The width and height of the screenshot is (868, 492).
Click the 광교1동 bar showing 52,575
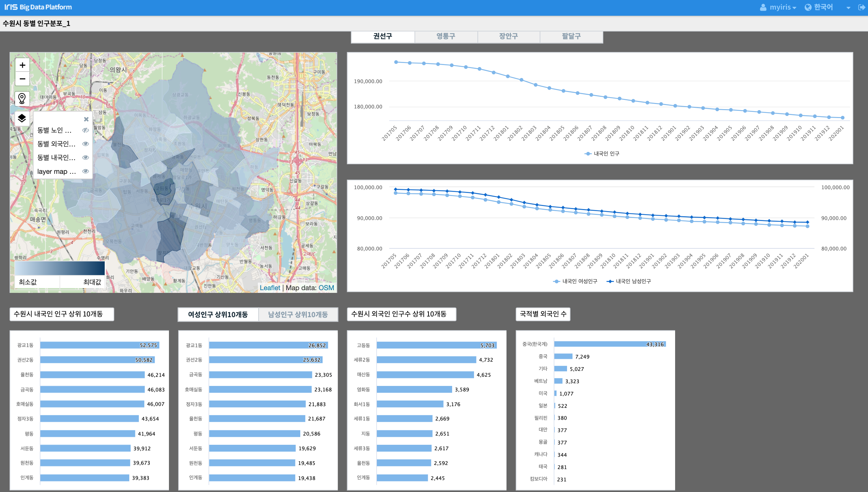click(x=100, y=345)
